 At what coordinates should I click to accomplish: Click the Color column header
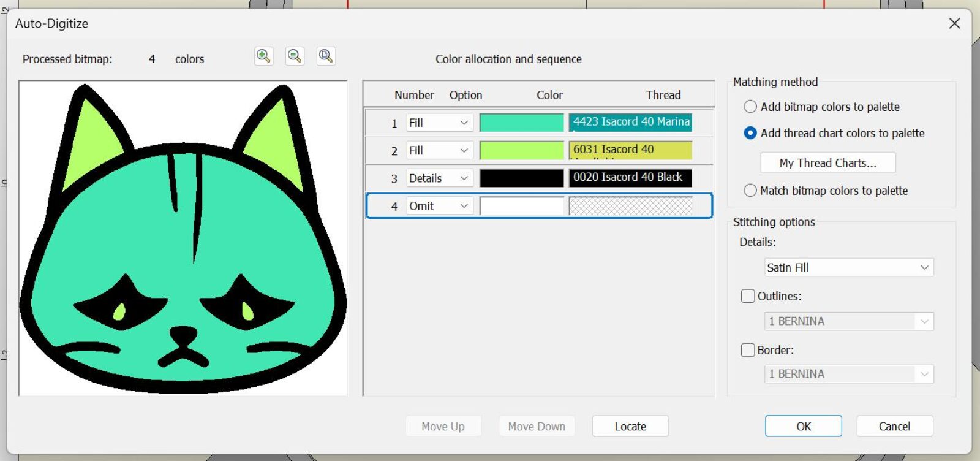549,95
